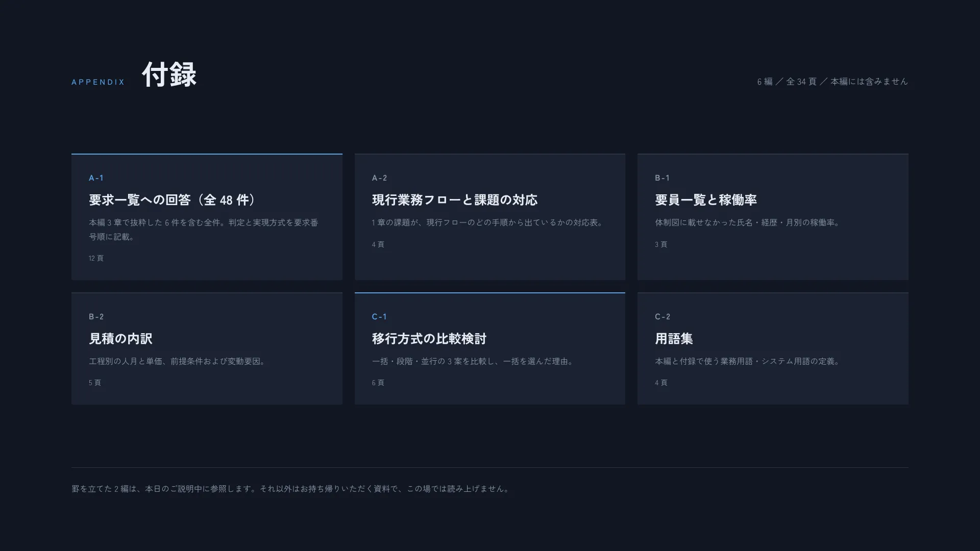
Task: Open the card 要員一覧と稼働率
Action: tap(773, 217)
